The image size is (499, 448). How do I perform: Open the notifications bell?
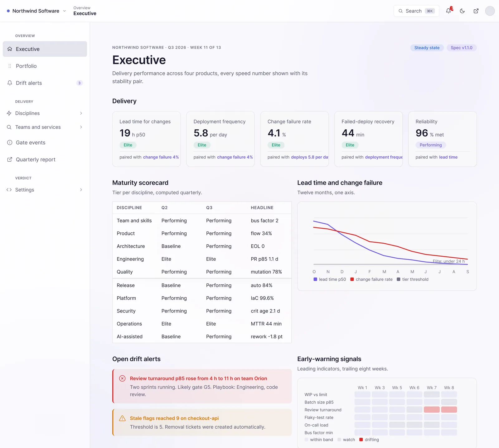pos(448,11)
